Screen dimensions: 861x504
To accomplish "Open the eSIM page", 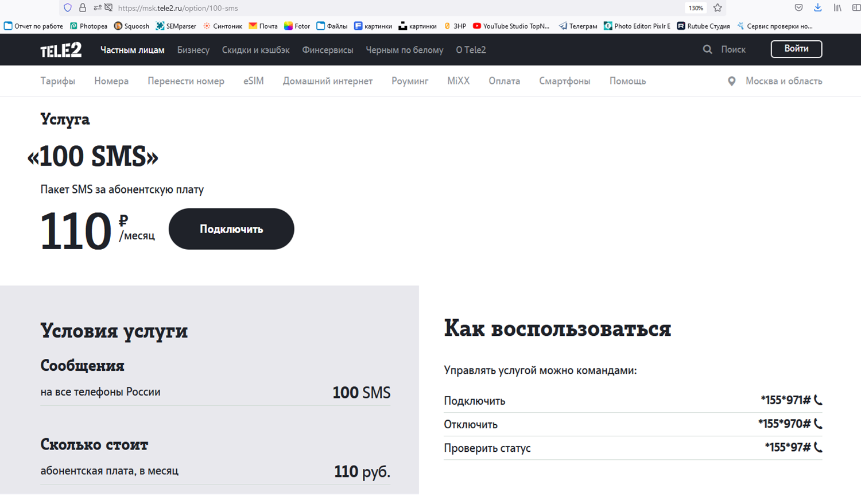I will coord(254,81).
